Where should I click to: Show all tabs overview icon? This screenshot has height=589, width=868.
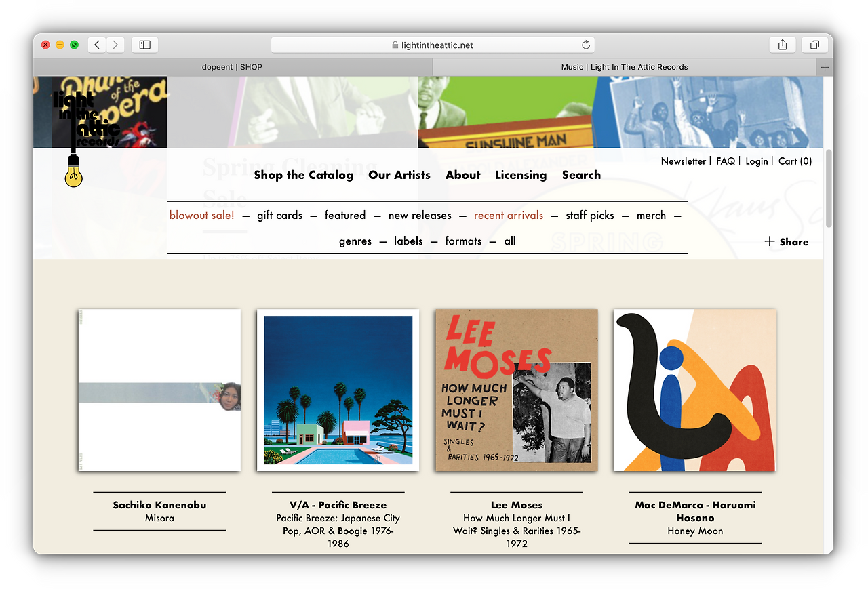pyautogui.click(x=814, y=45)
